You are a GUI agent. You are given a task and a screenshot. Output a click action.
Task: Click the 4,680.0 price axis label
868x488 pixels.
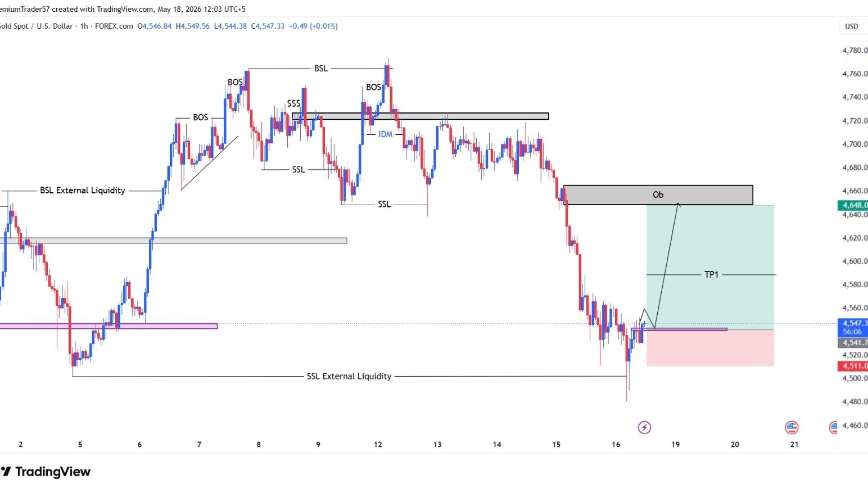(x=855, y=168)
